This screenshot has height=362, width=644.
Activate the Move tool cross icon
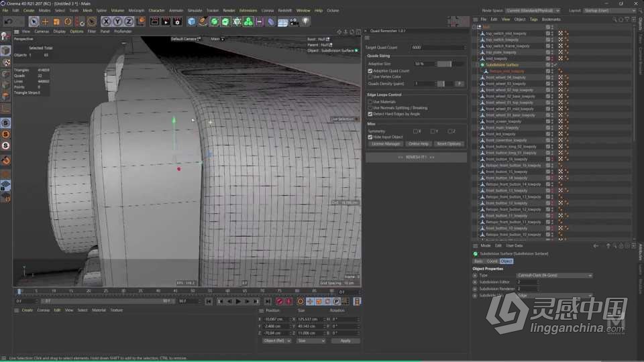click(x=45, y=21)
